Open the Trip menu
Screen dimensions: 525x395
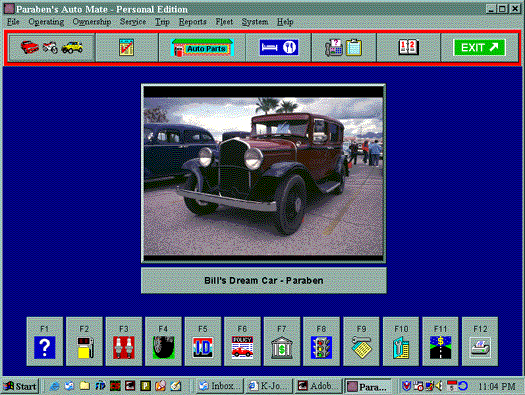coord(162,22)
